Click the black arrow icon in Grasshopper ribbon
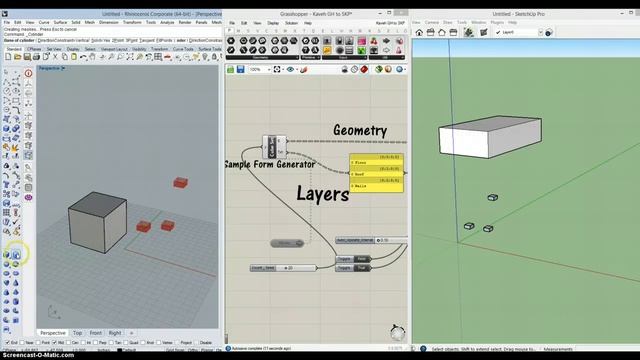 386,41
